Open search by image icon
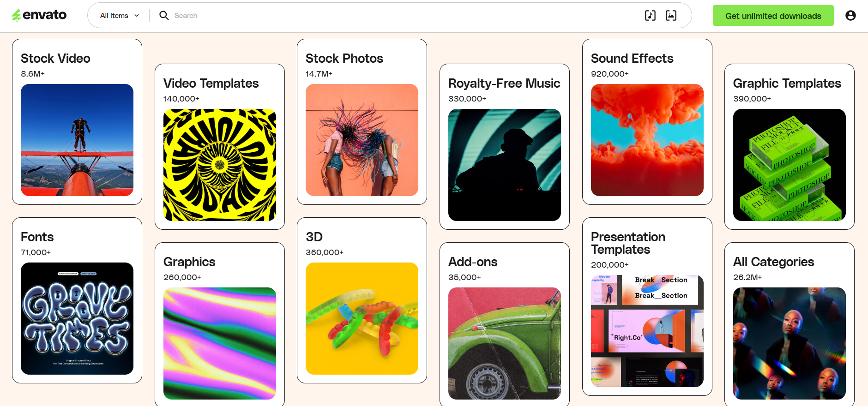Viewport: 868px width, 406px height. coord(671,15)
